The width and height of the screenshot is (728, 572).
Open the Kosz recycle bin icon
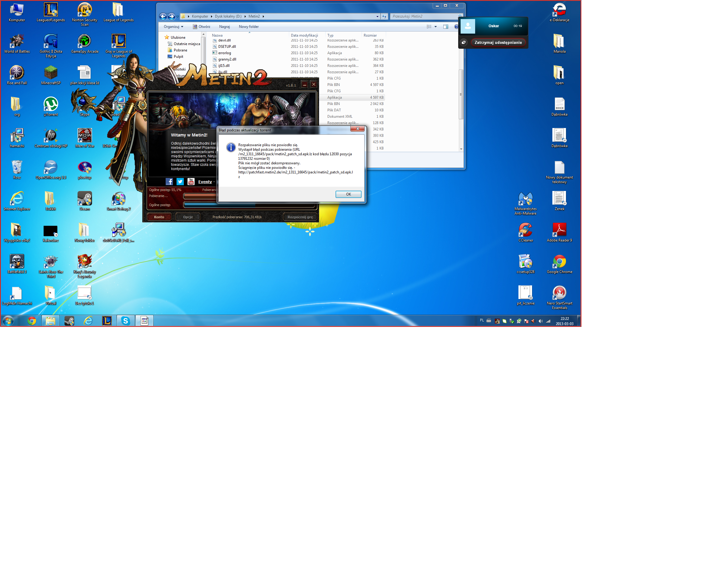(x=17, y=170)
